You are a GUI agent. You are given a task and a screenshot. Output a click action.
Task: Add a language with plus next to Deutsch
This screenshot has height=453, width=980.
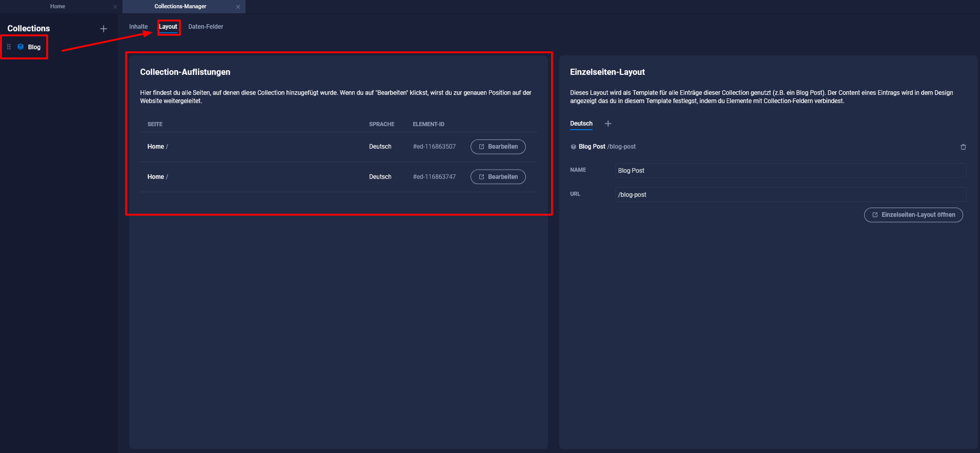click(x=608, y=123)
